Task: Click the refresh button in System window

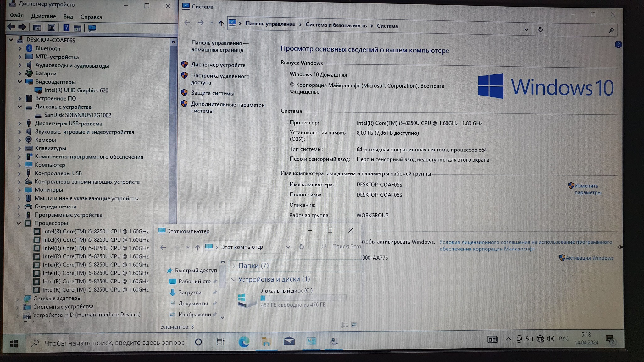Action: coord(540,30)
